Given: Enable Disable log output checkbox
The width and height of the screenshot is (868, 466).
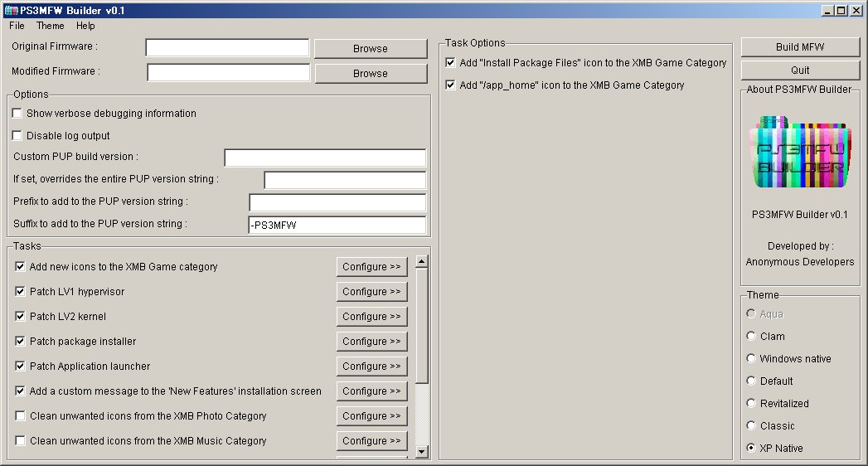Looking at the screenshot, I should [x=17, y=136].
